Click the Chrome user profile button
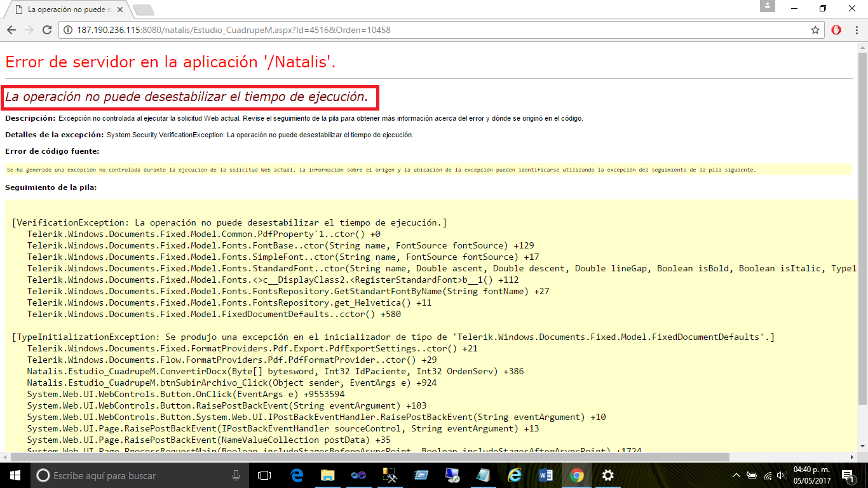The width and height of the screenshot is (868, 488). pyautogui.click(x=768, y=6)
